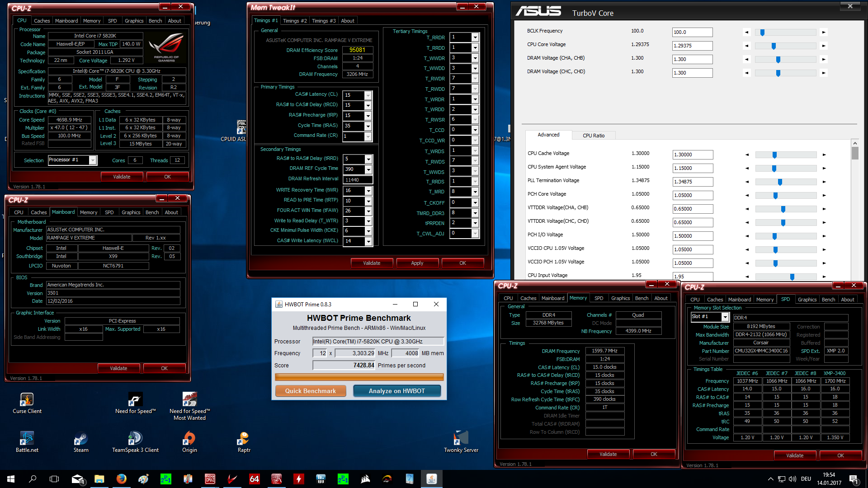868x488 pixels.
Task: Switch to Timings #3 tab in Mem TweakIt
Action: coord(324,21)
